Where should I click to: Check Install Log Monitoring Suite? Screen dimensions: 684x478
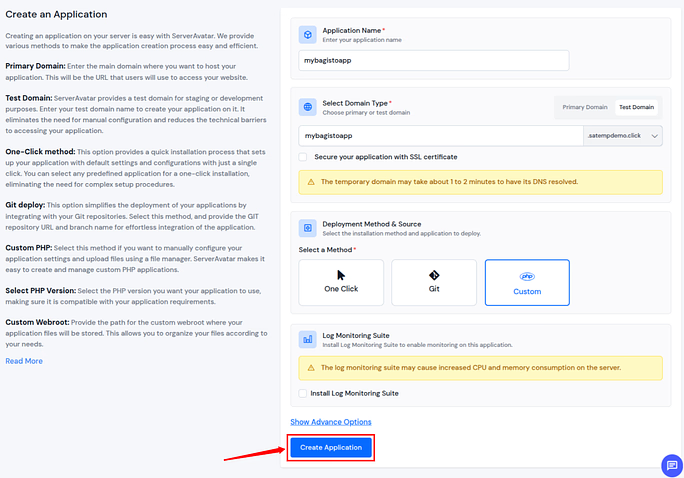click(303, 393)
